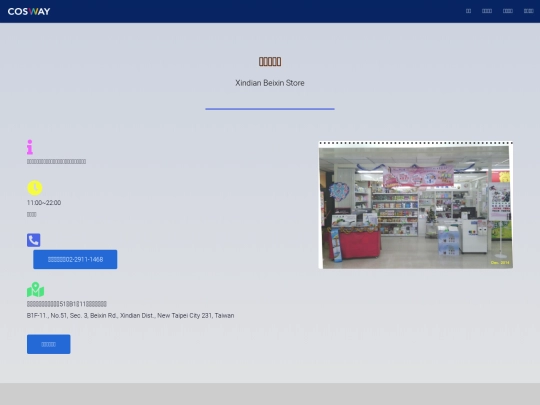Click the green map marker icon
The height and width of the screenshot is (405, 540).
click(x=35, y=290)
